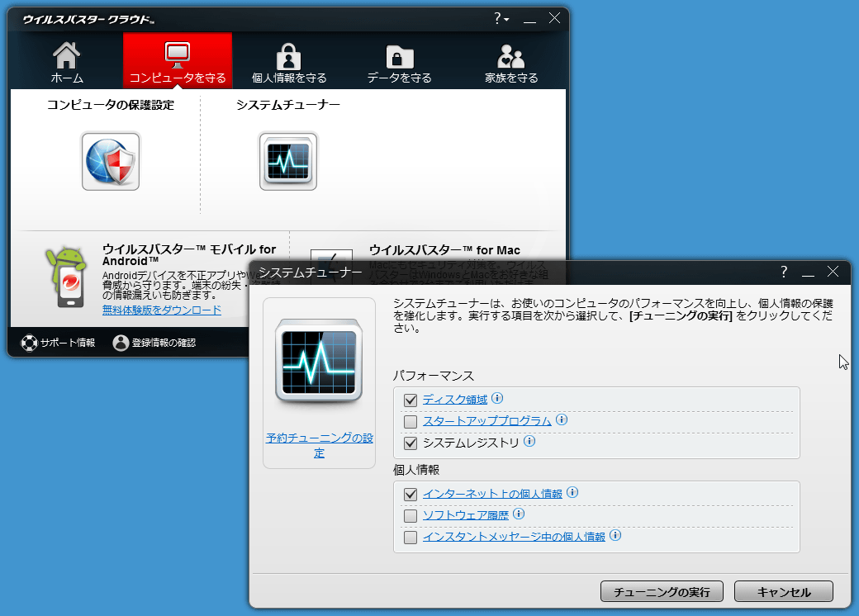Uncheck the システムレジストリ checkbox

411,443
